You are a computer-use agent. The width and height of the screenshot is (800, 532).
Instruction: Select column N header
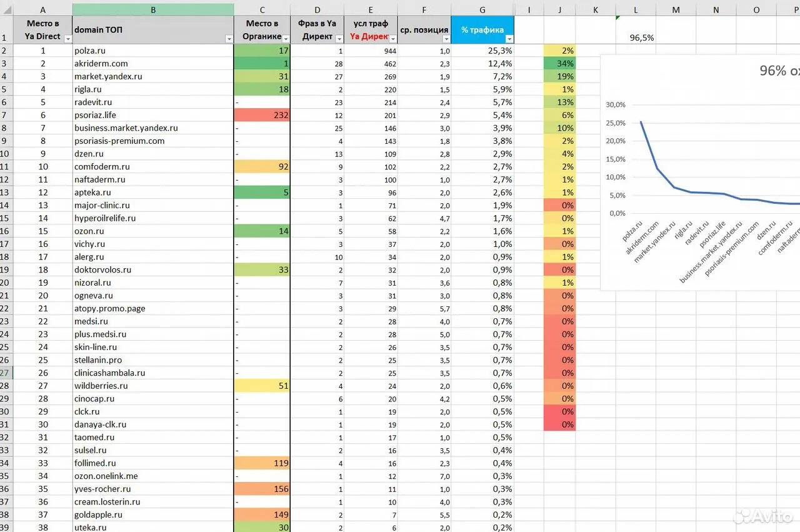[x=716, y=9]
